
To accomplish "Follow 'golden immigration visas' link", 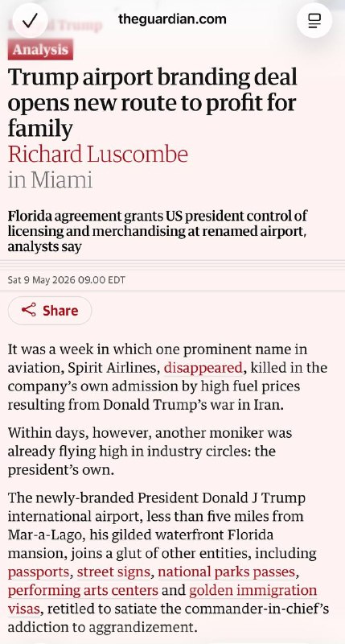I will 253,591.
